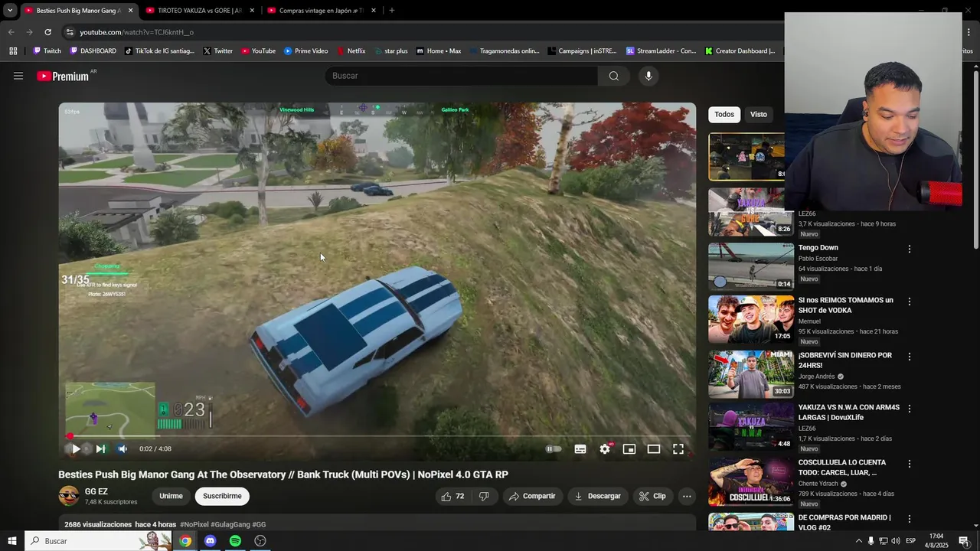Subscribe with the Suscribirme button
The image size is (980, 551).
222,496
